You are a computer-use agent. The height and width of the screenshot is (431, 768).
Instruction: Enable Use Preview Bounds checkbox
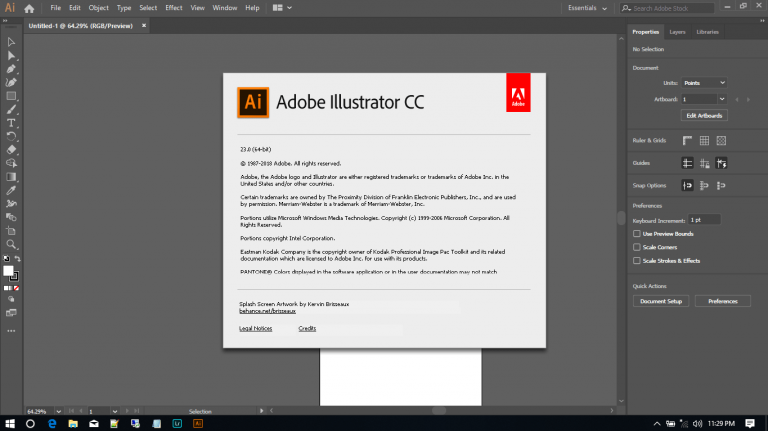point(636,234)
